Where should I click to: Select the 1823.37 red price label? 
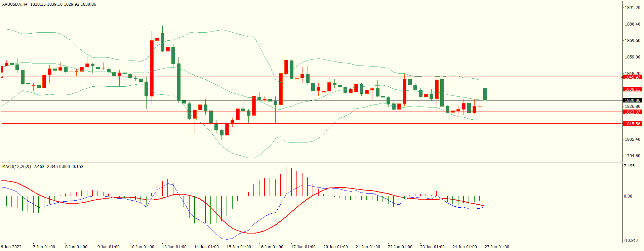pyautogui.click(x=632, y=112)
